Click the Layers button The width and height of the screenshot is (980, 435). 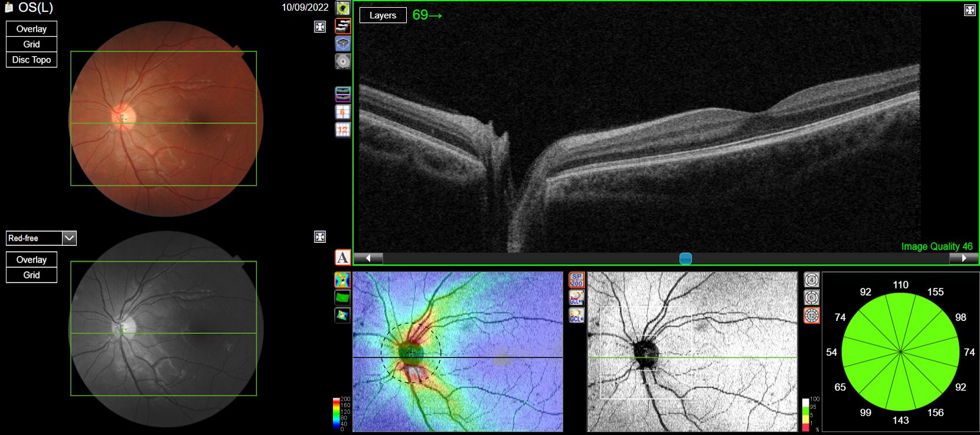[383, 15]
